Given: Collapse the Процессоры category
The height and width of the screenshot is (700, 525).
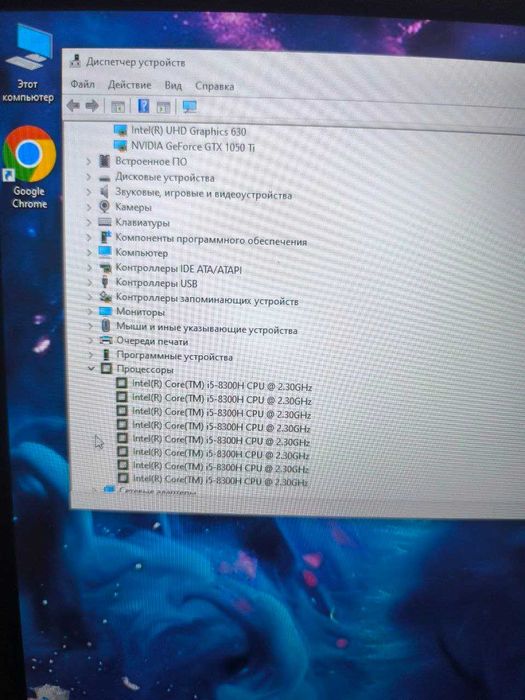Looking at the screenshot, I should click(x=92, y=369).
